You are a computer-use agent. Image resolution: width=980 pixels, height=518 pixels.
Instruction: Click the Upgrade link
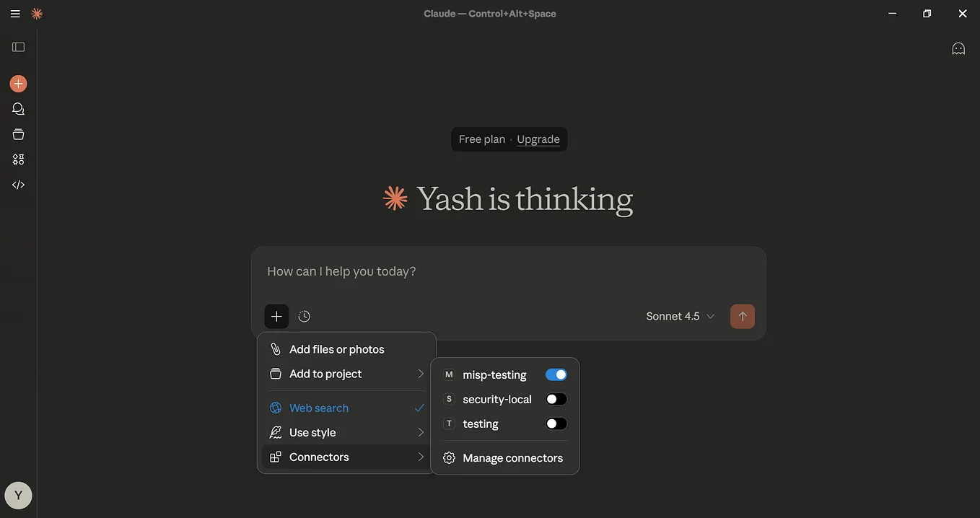click(x=538, y=139)
